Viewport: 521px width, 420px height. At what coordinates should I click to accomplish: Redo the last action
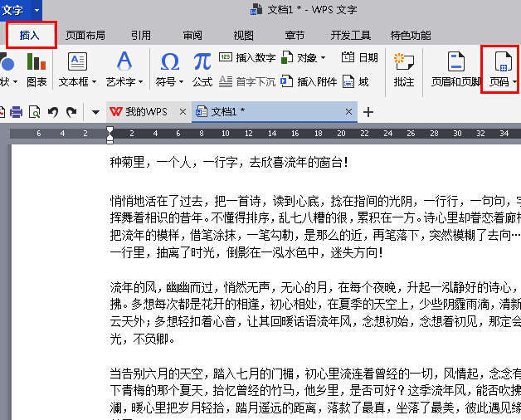71,112
